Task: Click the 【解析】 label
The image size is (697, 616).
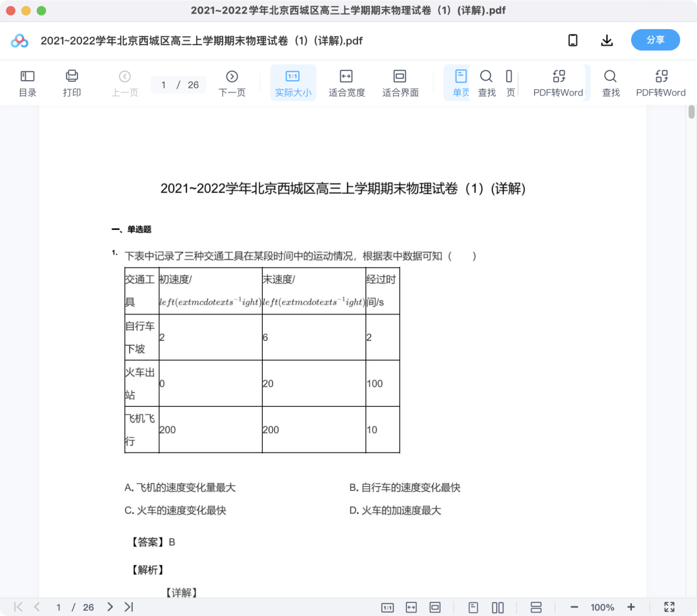Action: (148, 570)
